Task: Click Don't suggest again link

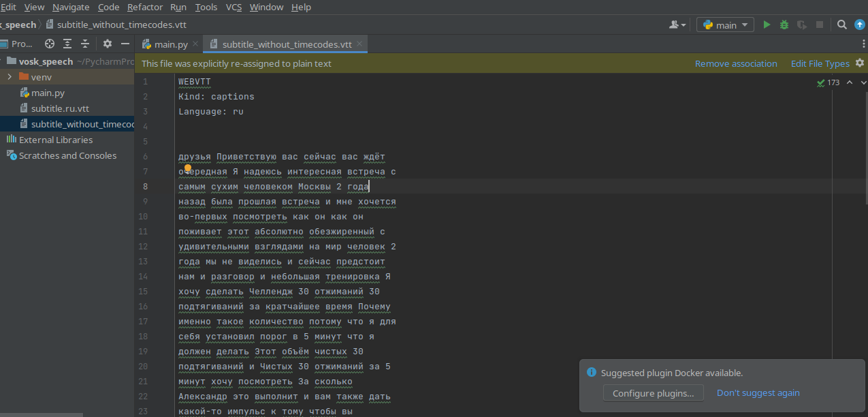Action: coord(758,392)
